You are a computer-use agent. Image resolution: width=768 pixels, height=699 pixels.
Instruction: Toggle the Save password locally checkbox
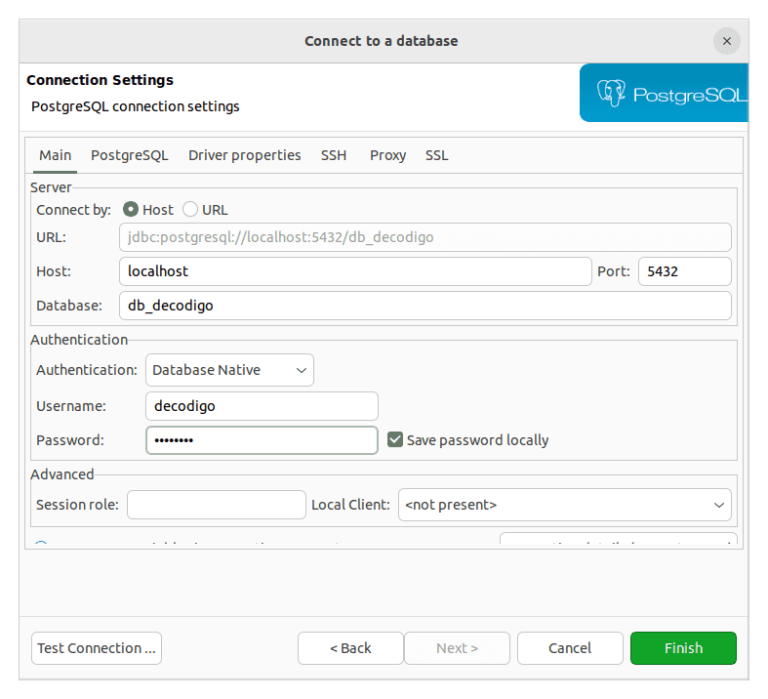(x=395, y=440)
